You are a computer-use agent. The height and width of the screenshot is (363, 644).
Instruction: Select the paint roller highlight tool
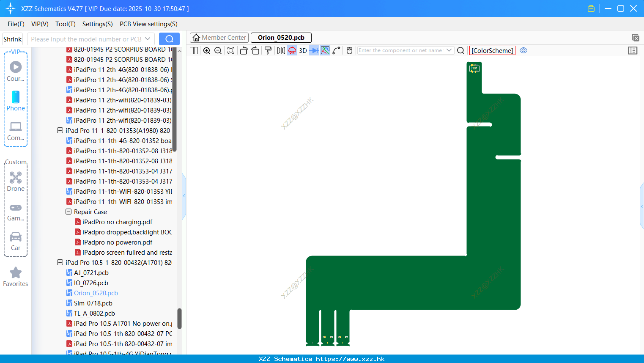point(268,51)
